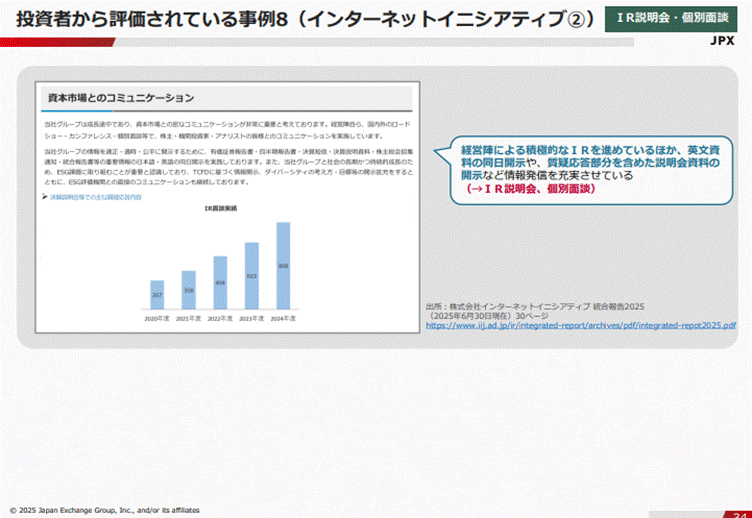This screenshot has height=518, width=752.
Task: Click the 資本市場とのコミュニケーション heading
Action: tap(121, 98)
